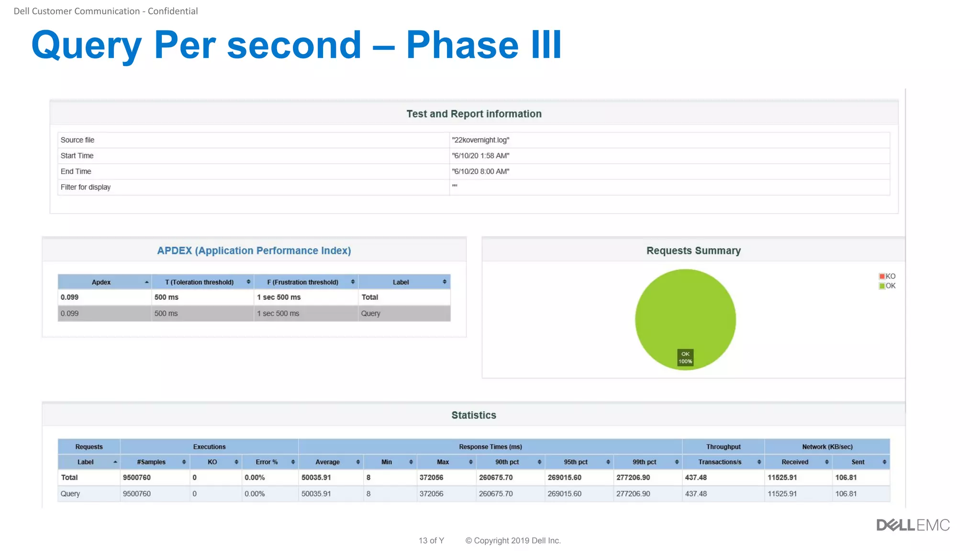Toggle the OK legend swatch
Image resolution: width=980 pixels, height=551 pixels.
click(x=882, y=286)
